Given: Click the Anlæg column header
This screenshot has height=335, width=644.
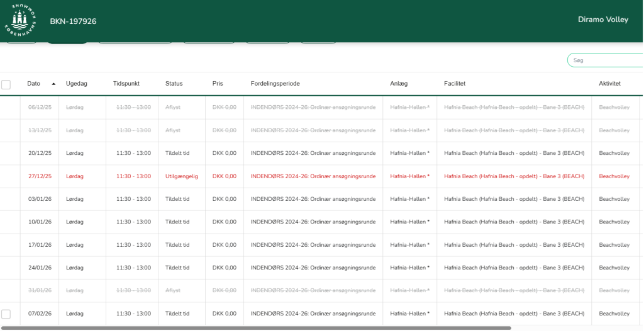Looking at the screenshot, I should 400,84.
